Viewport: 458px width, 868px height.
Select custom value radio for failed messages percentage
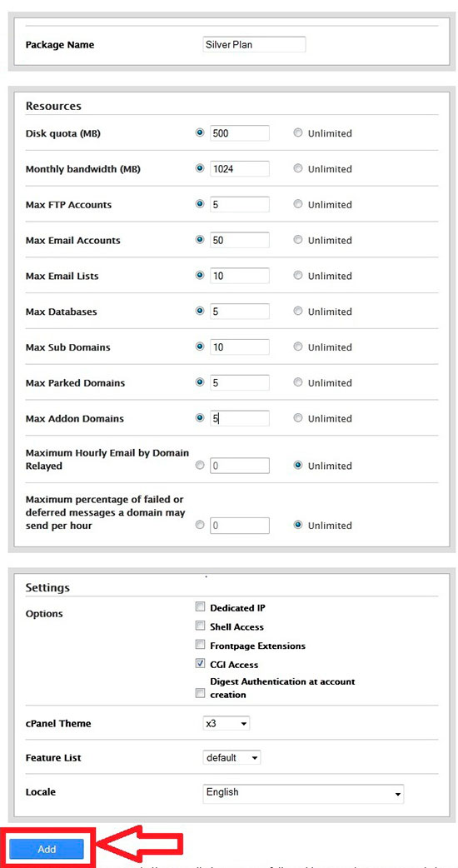[200, 526]
